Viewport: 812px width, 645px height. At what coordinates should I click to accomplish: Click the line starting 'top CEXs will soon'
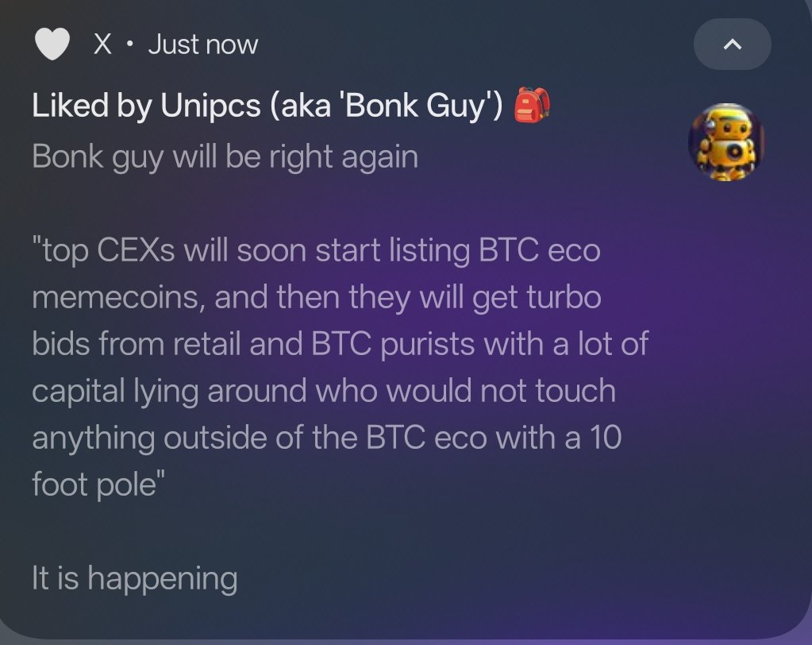point(317,251)
